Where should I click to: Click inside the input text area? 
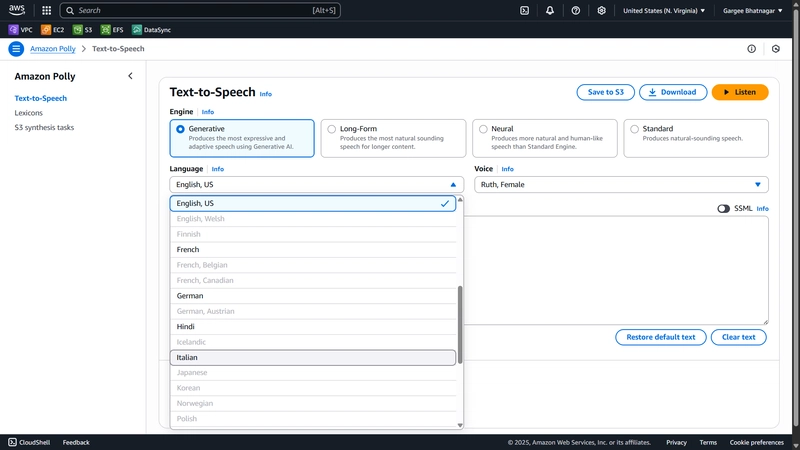pyautogui.click(x=616, y=270)
